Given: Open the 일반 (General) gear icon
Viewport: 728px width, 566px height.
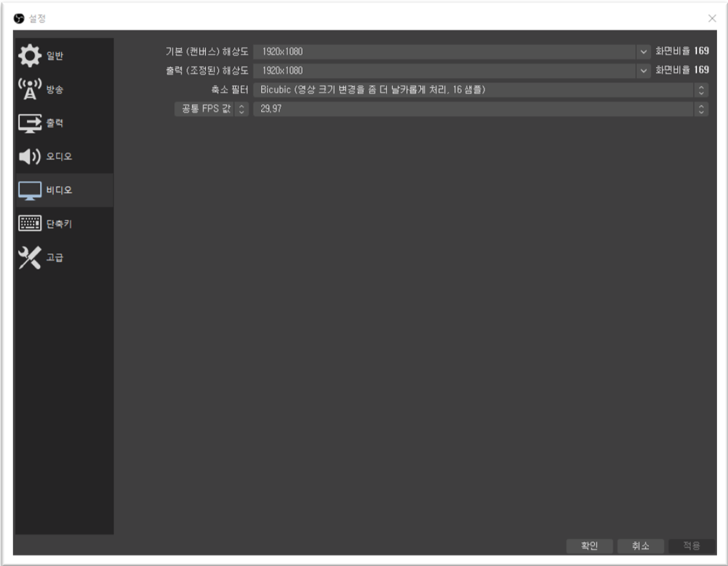Looking at the screenshot, I should (x=30, y=56).
